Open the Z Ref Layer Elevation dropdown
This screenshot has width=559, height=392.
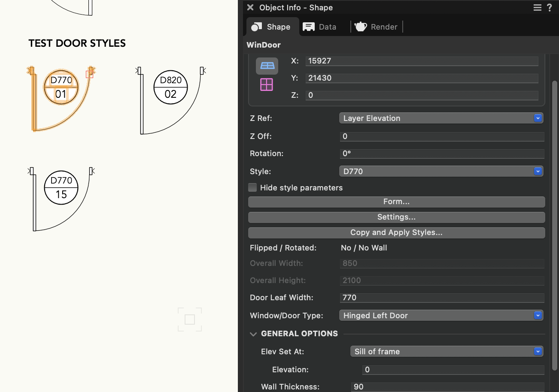[x=441, y=118]
